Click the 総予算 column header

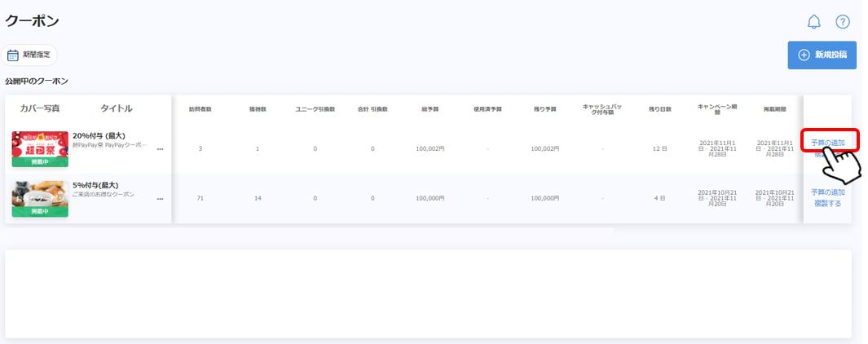pos(430,108)
